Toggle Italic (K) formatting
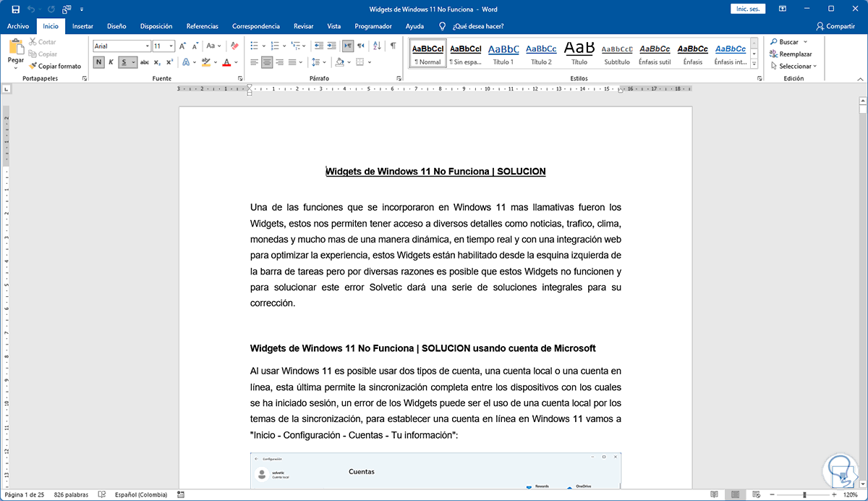This screenshot has height=501, width=868. coord(111,63)
